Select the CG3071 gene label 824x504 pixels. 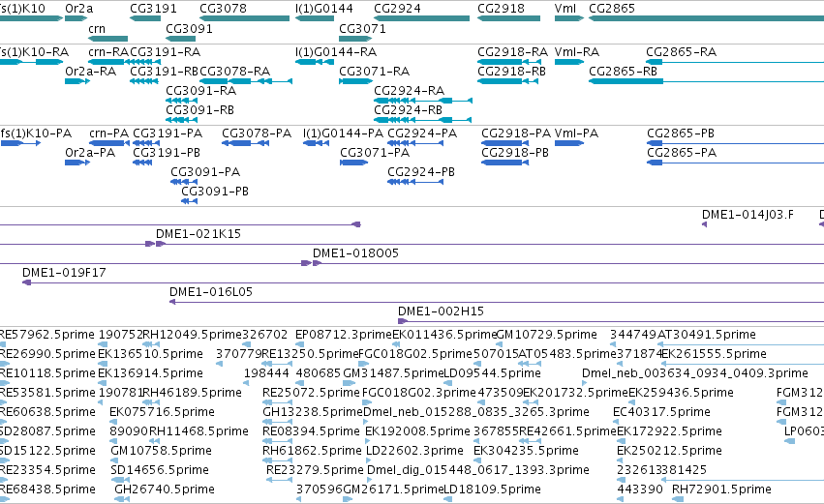click(362, 29)
